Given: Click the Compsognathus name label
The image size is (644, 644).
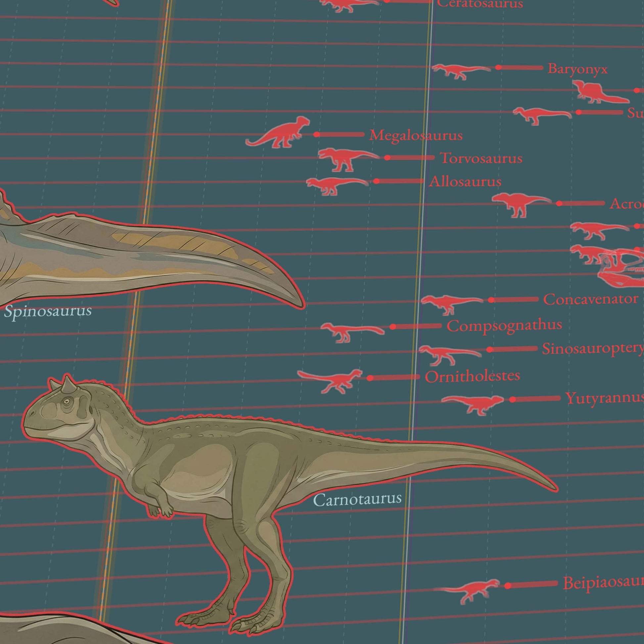Looking at the screenshot, I should coord(504,326).
